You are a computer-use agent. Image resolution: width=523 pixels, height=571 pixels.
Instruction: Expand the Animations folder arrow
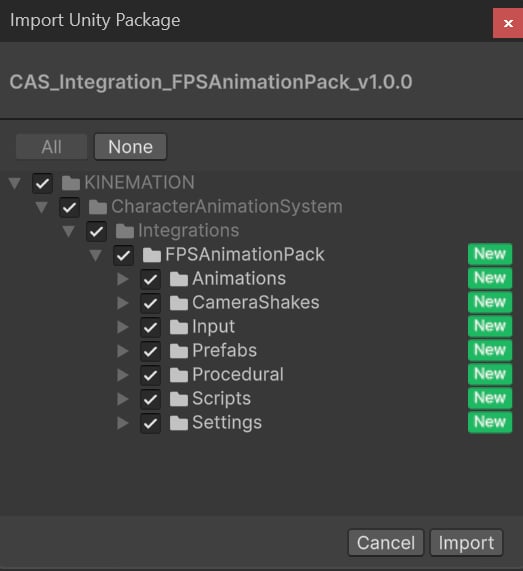point(123,279)
